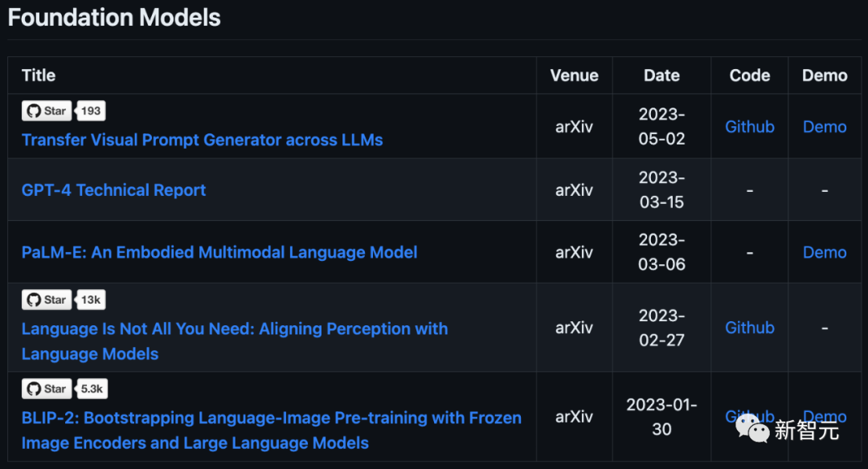Click the Foundation Models section heading

(x=114, y=18)
